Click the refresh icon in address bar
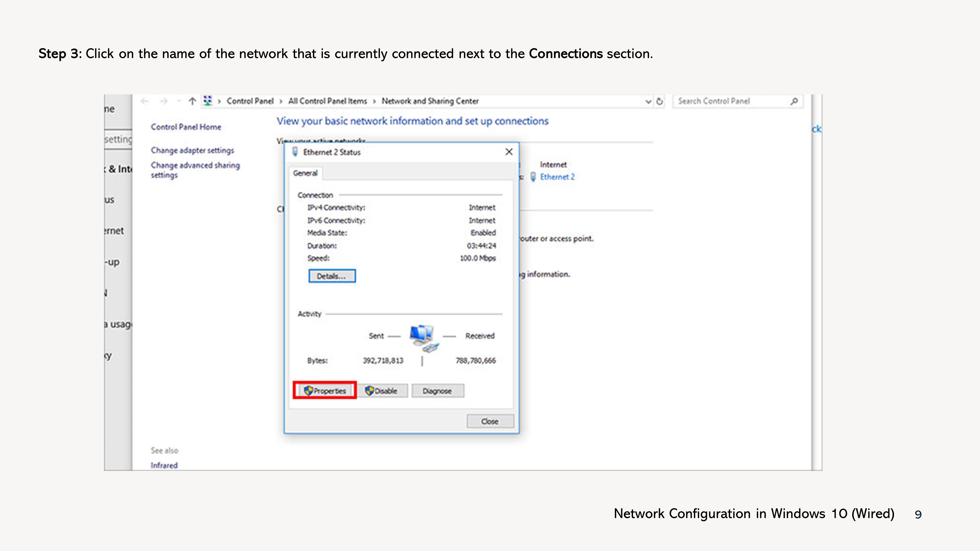The width and height of the screenshot is (980, 551). (660, 101)
